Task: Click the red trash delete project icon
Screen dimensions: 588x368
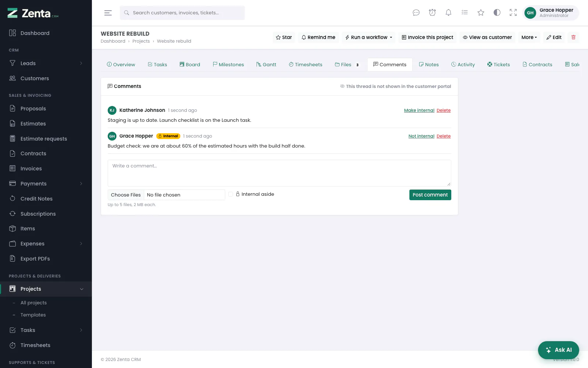Action: (x=573, y=37)
